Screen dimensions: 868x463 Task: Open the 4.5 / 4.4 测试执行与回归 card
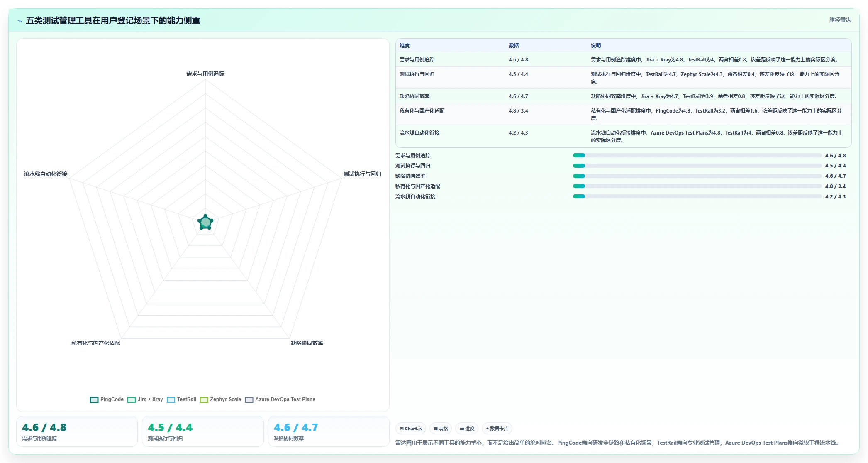(x=203, y=431)
